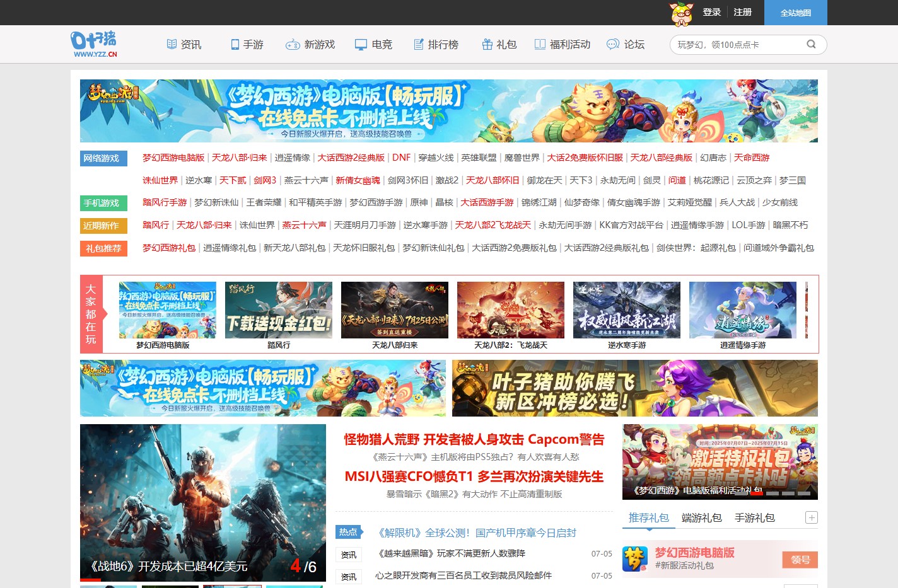Click 领号 button for 梦幻西游电脑版

800,560
